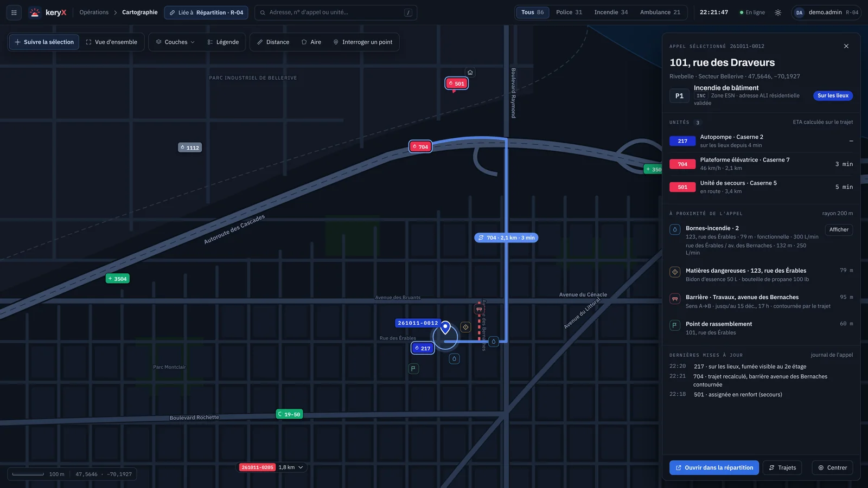Image resolution: width=868 pixels, height=488 pixels.
Task: Click the Centrer button
Action: pos(833,468)
